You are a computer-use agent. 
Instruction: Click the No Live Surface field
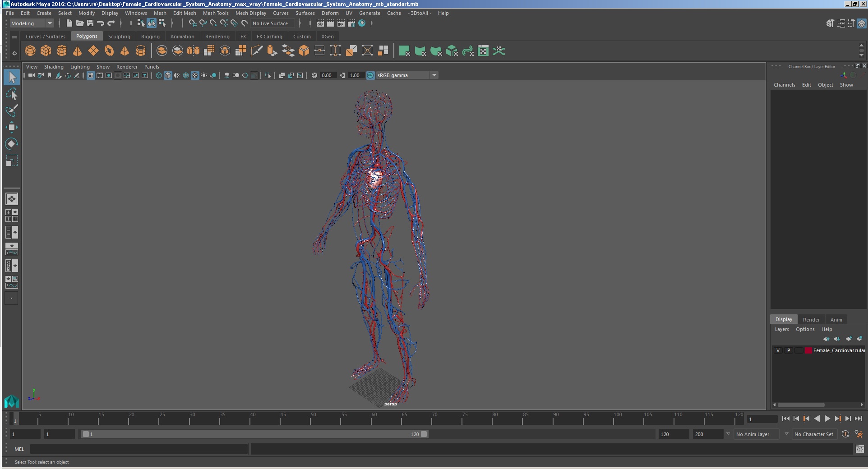pyautogui.click(x=272, y=23)
